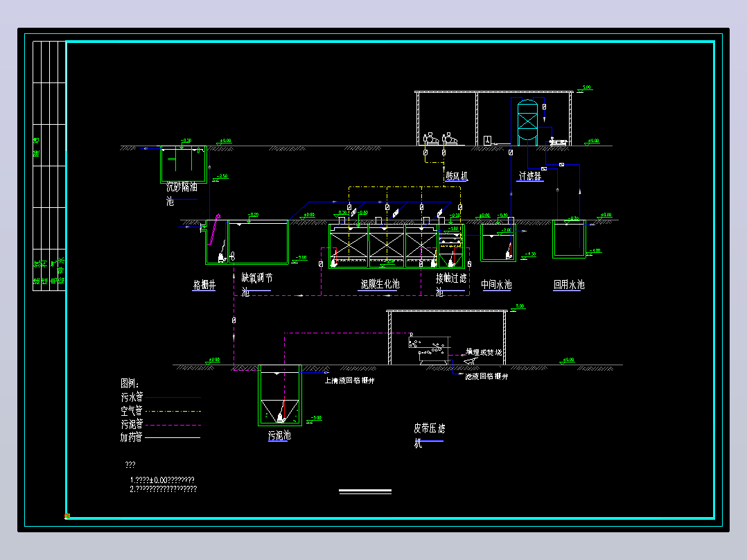Viewport: 747px width, 560px height.
Task: Select the cyan filter vessel symbol
Action: coord(527,121)
